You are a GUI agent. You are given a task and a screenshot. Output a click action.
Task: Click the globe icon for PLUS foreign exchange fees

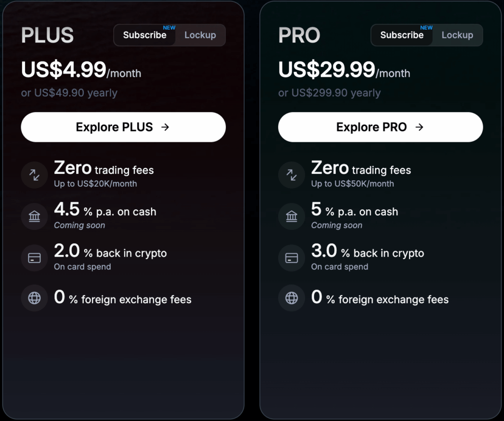(x=34, y=298)
